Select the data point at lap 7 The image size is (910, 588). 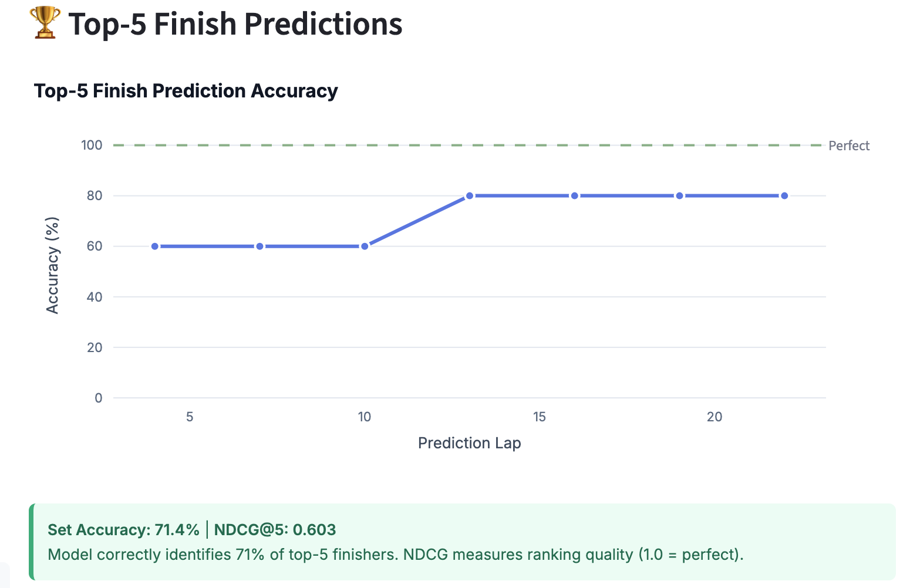click(260, 246)
